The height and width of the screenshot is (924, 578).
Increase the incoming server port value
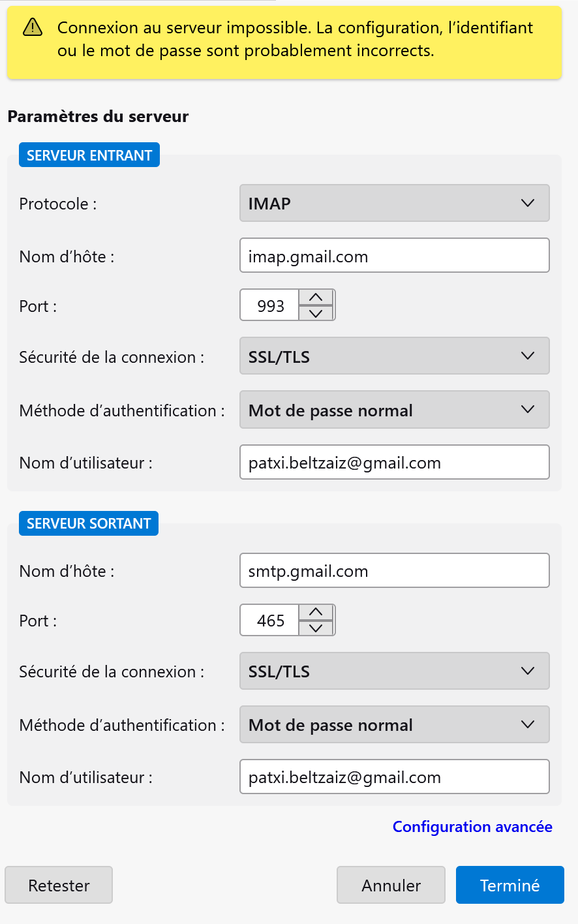tap(316, 298)
